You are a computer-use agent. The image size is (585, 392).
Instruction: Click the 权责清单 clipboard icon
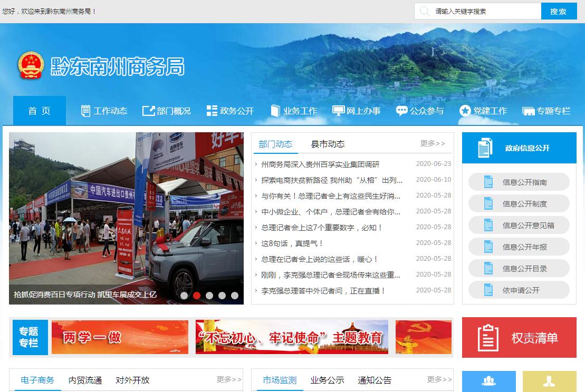(x=487, y=338)
